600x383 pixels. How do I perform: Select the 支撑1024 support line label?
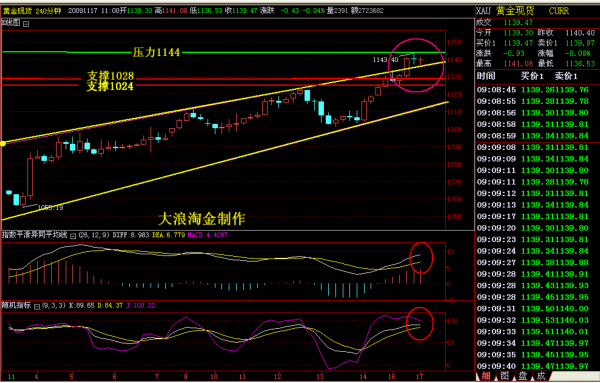(x=110, y=86)
